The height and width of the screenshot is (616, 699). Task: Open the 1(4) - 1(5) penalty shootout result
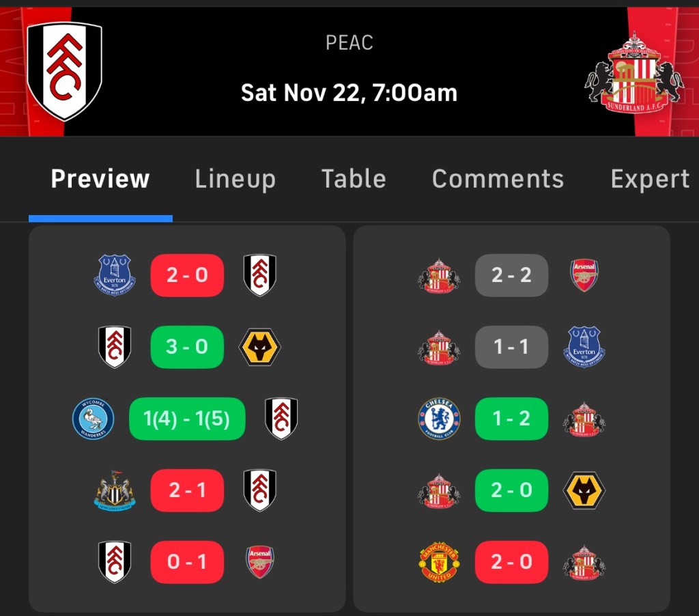(x=187, y=419)
